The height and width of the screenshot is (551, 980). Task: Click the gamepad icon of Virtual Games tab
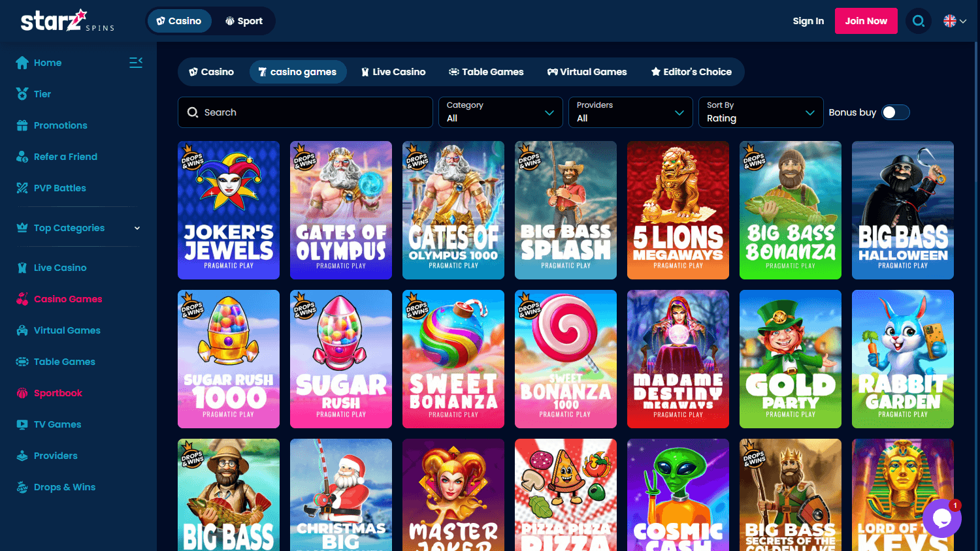552,72
